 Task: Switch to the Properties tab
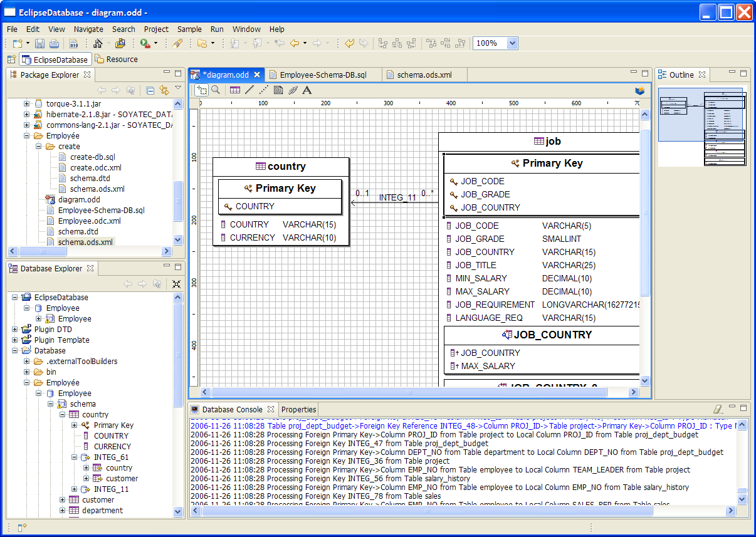299,409
